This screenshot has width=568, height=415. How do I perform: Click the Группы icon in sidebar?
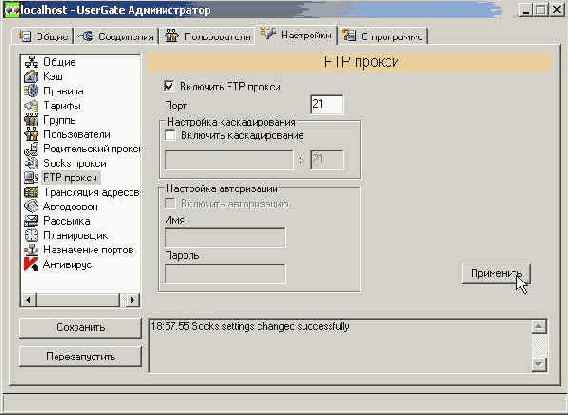tap(31, 120)
